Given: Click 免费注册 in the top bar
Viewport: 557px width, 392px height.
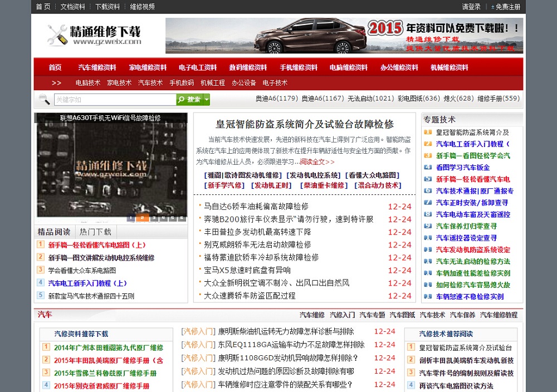Looking at the screenshot, I should (x=508, y=7).
